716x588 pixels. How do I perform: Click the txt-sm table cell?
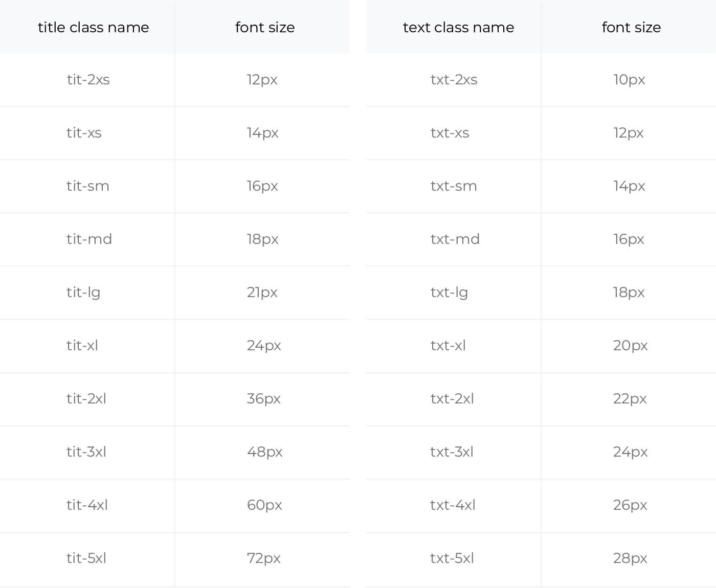pyautogui.click(x=454, y=186)
